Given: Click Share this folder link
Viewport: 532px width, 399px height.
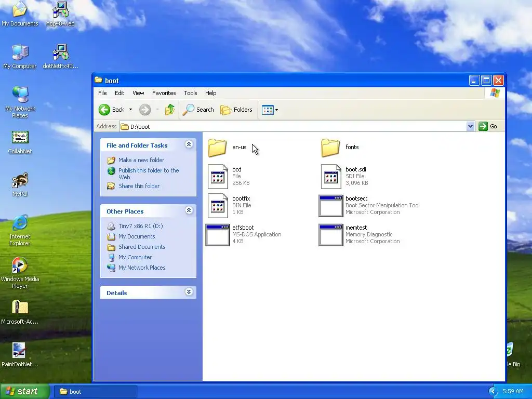Looking at the screenshot, I should (x=139, y=186).
